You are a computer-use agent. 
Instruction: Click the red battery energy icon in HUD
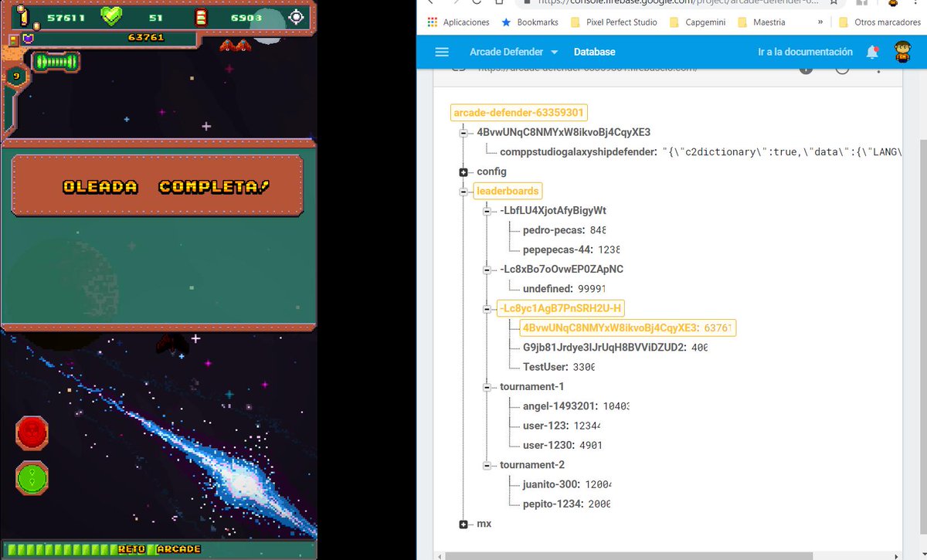coord(202,17)
